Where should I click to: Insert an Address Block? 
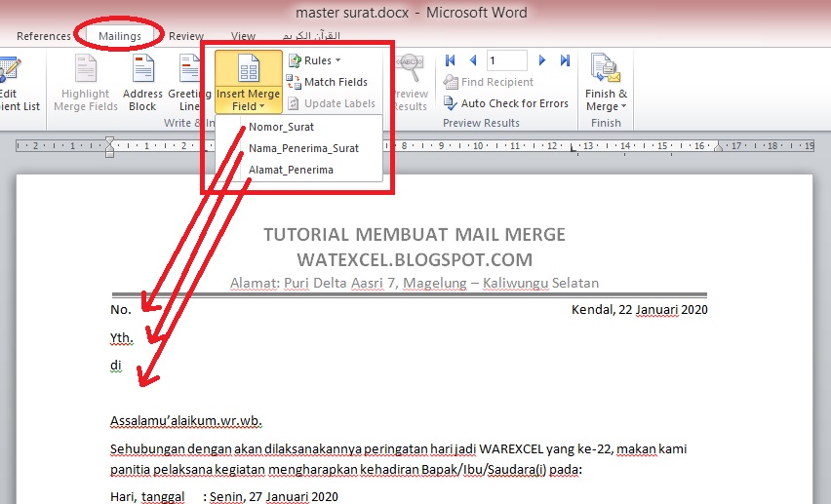(142, 83)
